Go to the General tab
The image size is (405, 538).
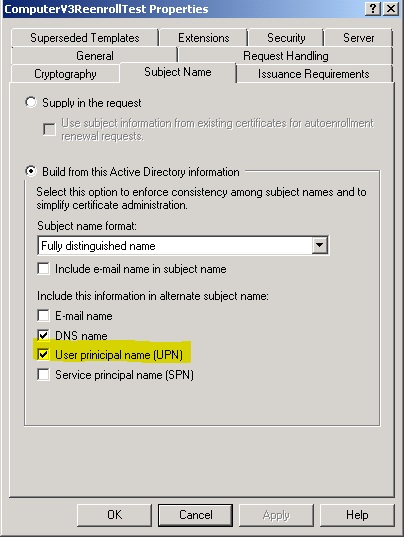click(95, 56)
